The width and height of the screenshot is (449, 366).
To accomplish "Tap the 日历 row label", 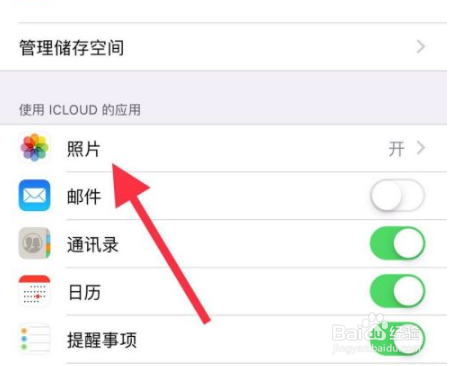I will [84, 292].
